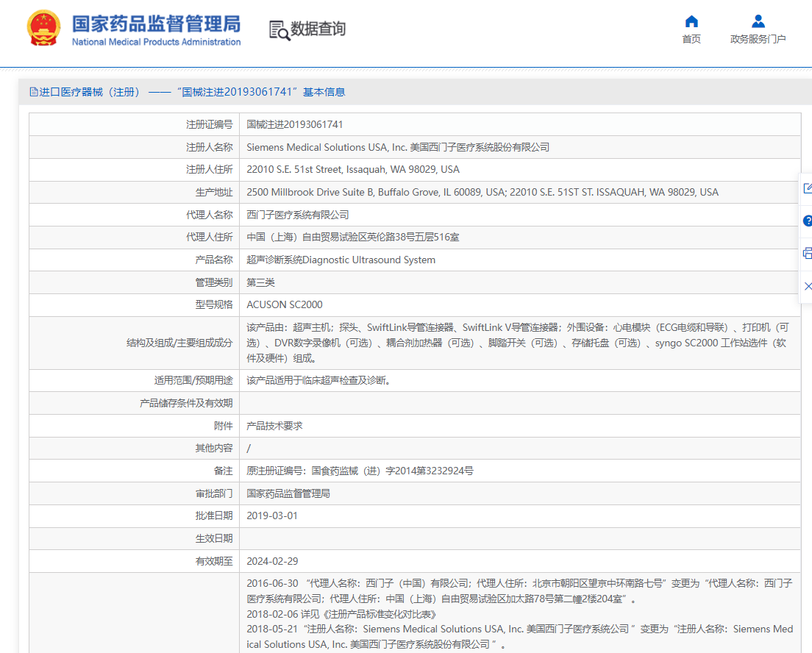Click the 代理人住所 row label

(209, 238)
